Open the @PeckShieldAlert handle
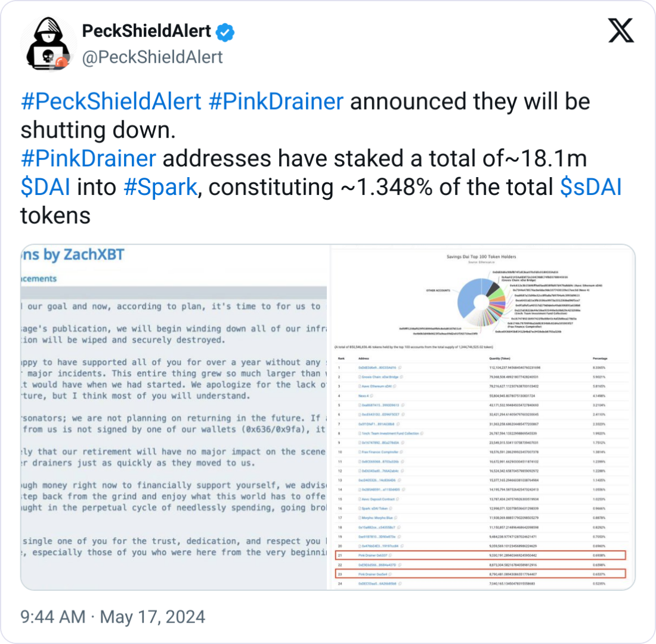This screenshot has height=644, width=656. point(152,57)
